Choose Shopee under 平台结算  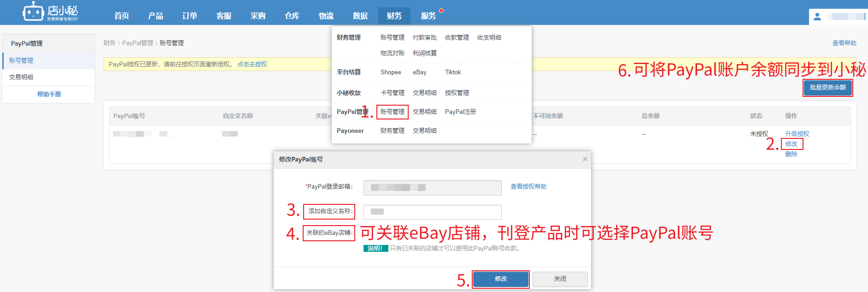pyautogui.click(x=391, y=72)
